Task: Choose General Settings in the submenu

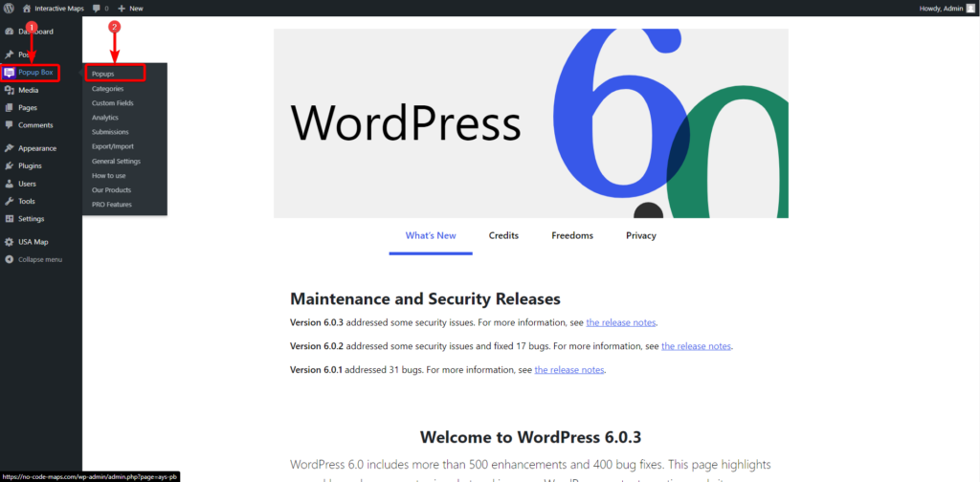Action: [116, 161]
